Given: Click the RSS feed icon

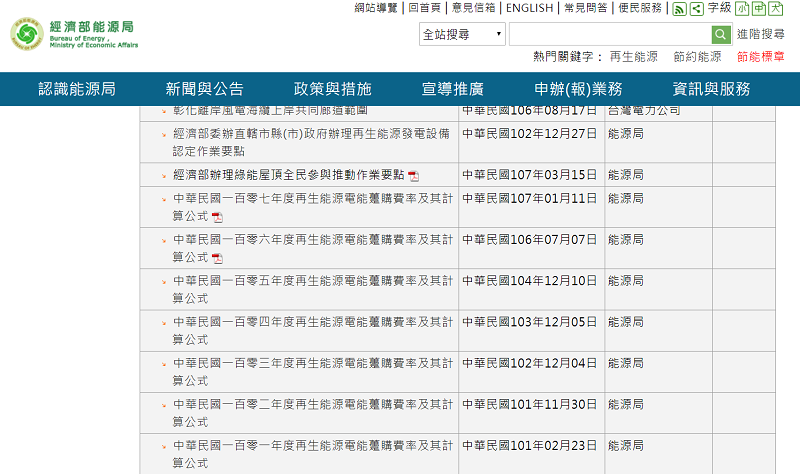Looking at the screenshot, I should 679,9.
